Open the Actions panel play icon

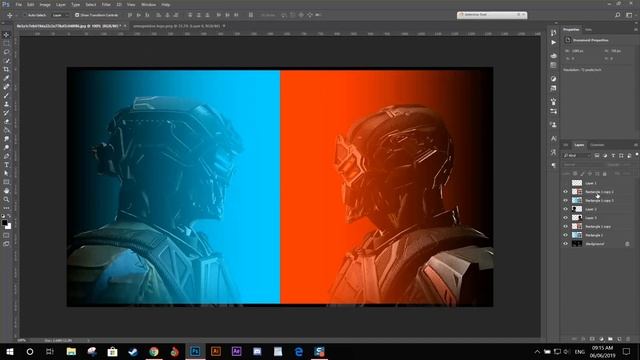tap(553, 42)
